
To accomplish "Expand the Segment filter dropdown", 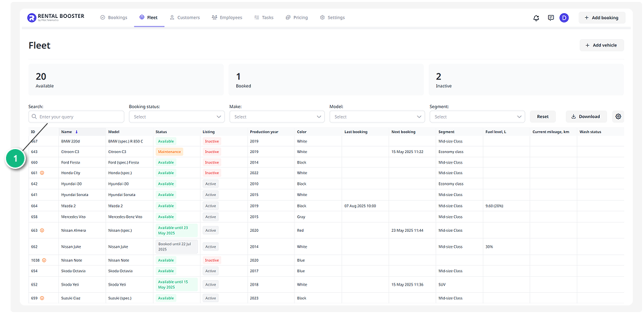I will coord(477,117).
